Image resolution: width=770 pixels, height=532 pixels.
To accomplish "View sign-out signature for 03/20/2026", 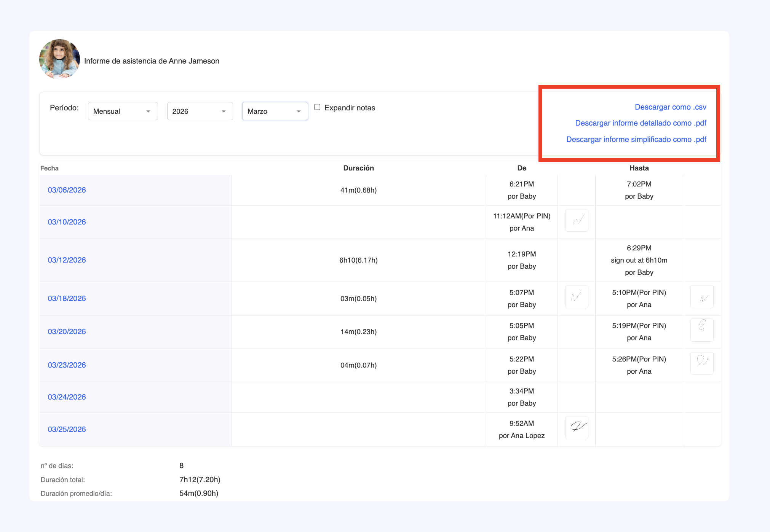I will [x=701, y=330].
